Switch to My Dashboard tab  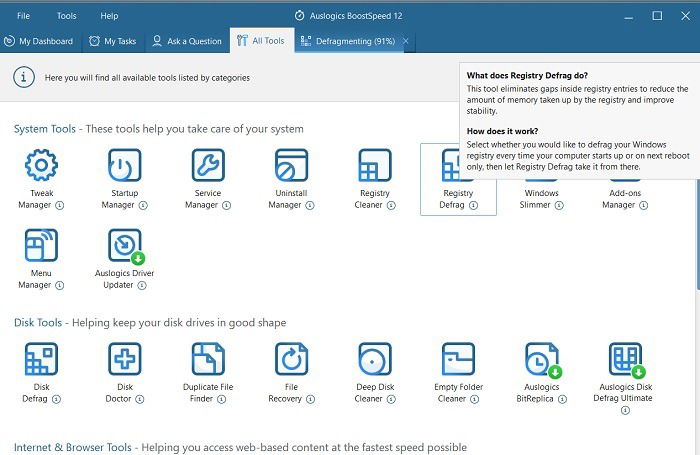coord(38,41)
